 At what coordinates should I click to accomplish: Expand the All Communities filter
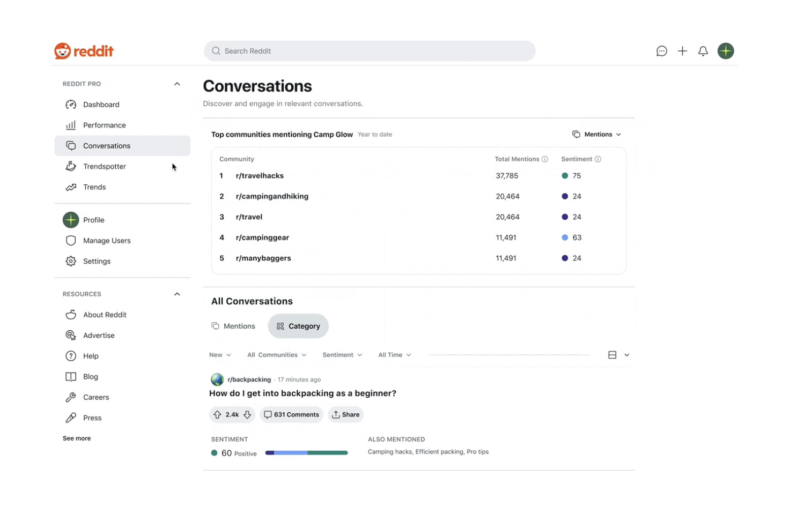pos(276,354)
